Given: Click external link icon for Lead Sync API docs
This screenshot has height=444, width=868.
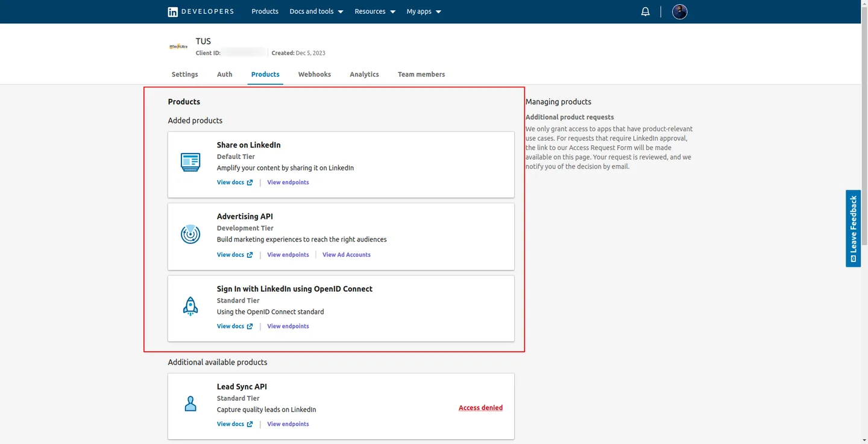Looking at the screenshot, I should pyautogui.click(x=250, y=424).
